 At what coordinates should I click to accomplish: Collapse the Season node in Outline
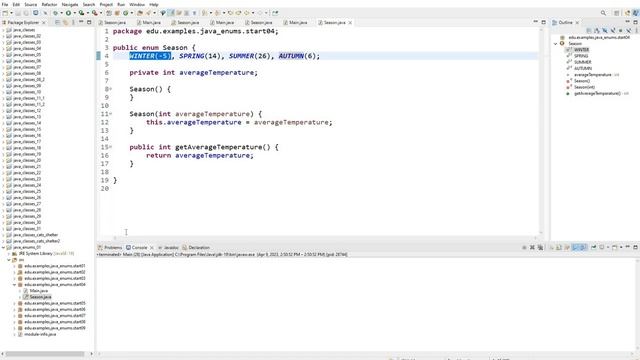pyautogui.click(x=556, y=43)
